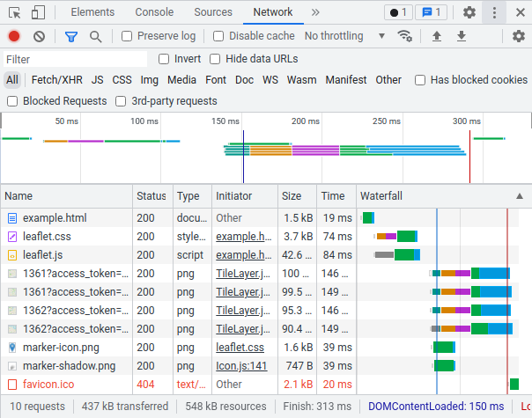532x418 pixels.
Task: Sort by the Status column header
Action: [x=152, y=196]
